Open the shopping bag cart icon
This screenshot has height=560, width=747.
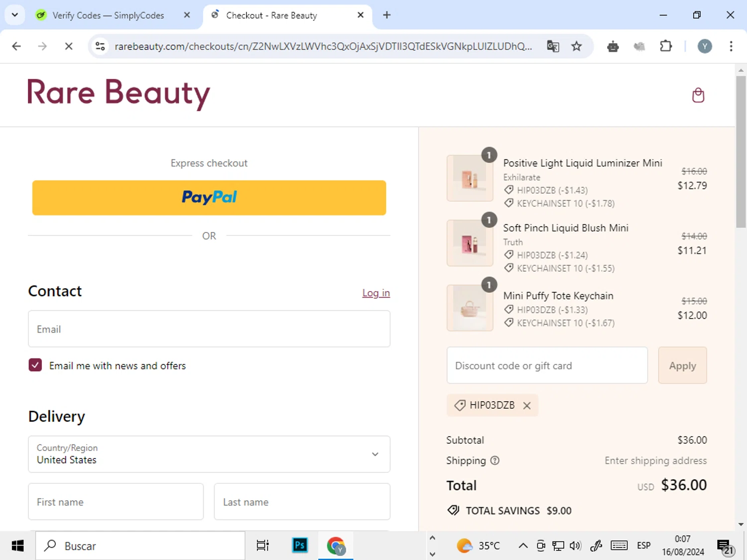(x=698, y=95)
